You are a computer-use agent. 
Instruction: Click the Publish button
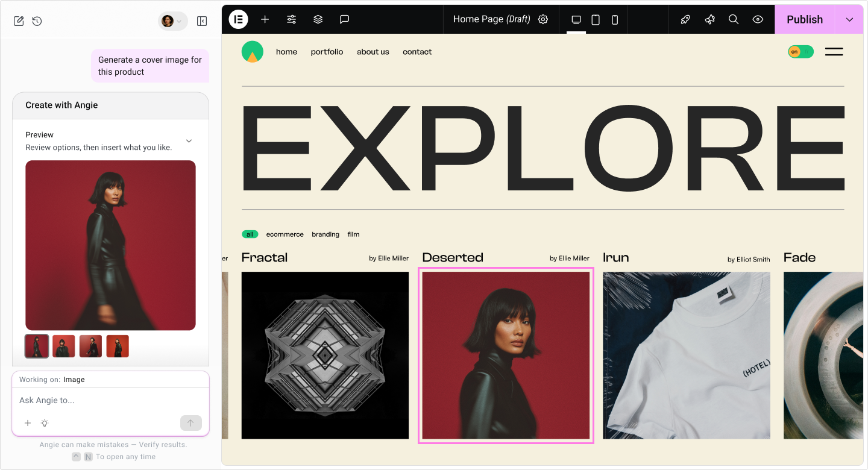click(804, 19)
